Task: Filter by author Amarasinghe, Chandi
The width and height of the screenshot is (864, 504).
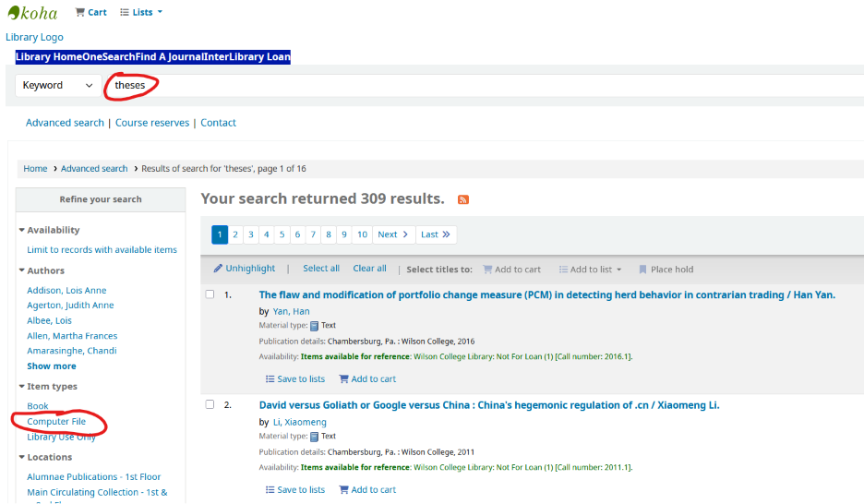Action: pyautogui.click(x=72, y=351)
